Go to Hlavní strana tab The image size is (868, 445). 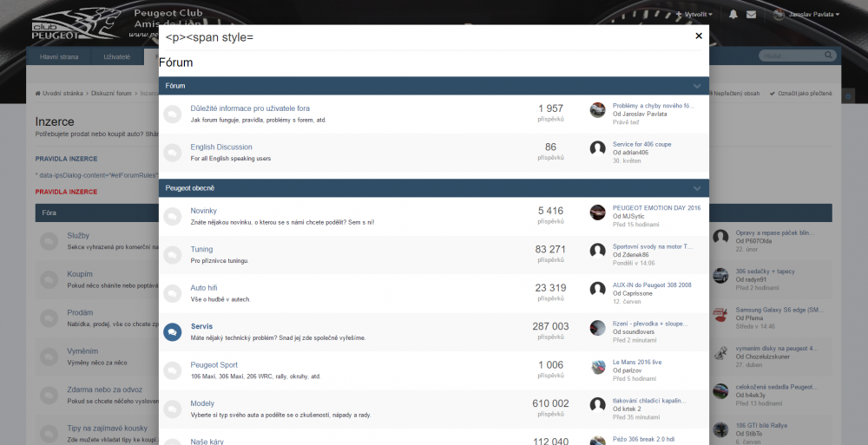[x=59, y=57]
